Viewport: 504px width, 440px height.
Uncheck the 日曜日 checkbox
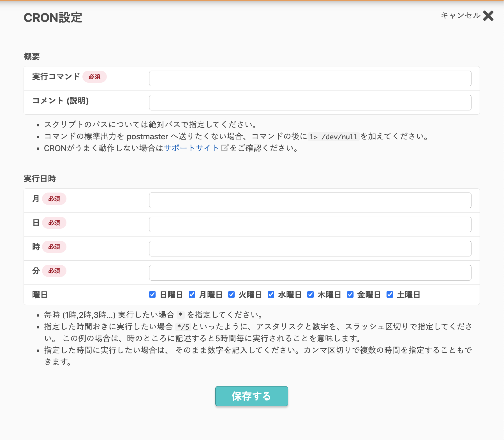[x=152, y=295]
